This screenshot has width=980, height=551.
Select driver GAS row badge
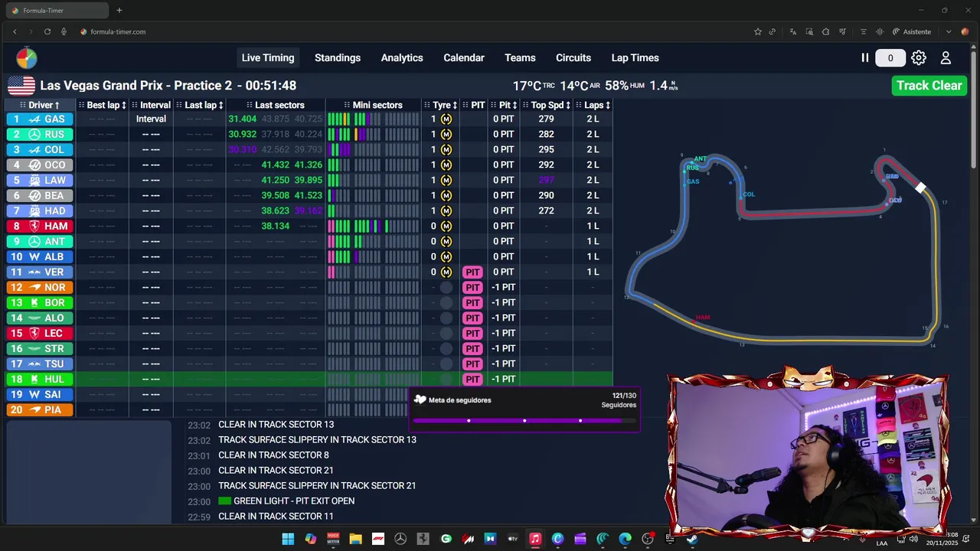tap(40, 119)
